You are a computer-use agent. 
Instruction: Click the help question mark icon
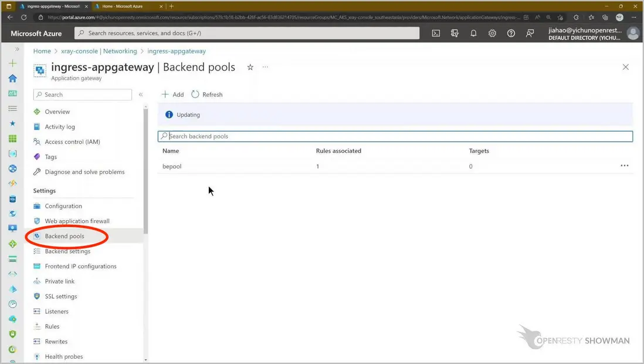tap(511, 33)
